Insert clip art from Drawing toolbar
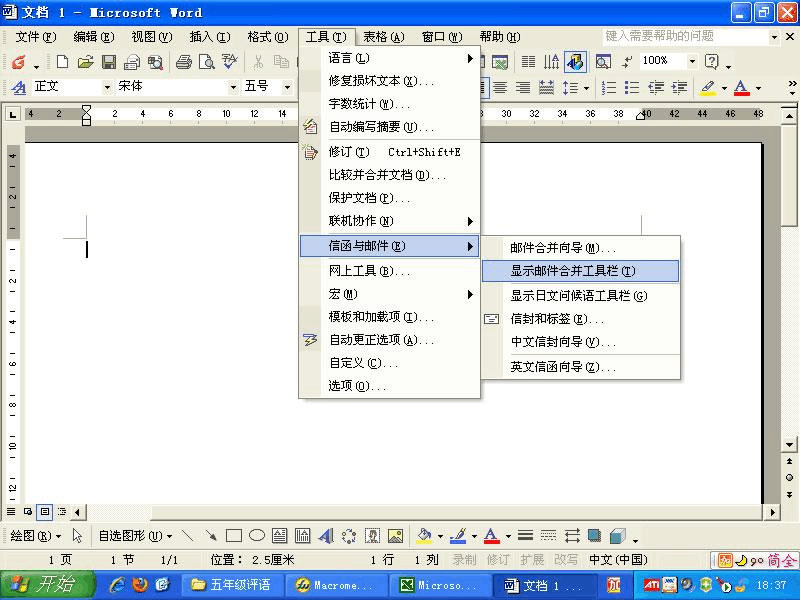This screenshot has height=600, width=800. click(x=372, y=535)
